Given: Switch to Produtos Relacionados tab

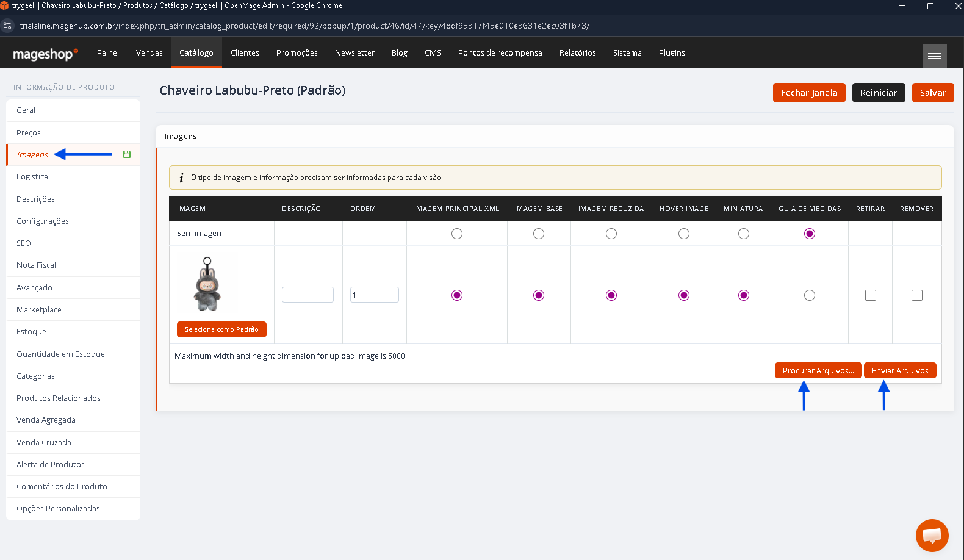Looking at the screenshot, I should [73, 398].
